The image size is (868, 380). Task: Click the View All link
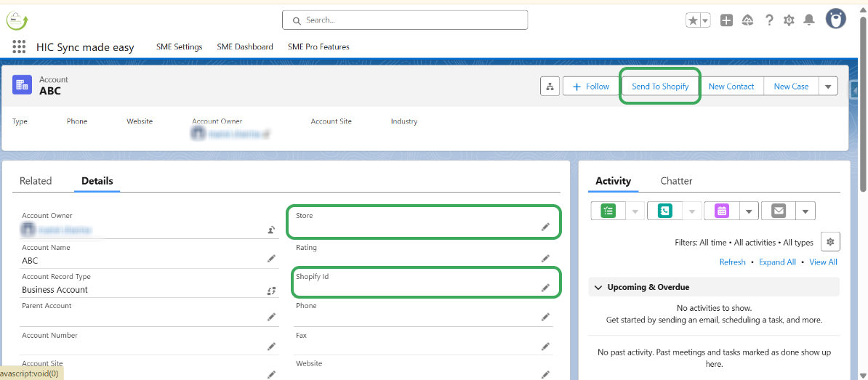pyautogui.click(x=823, y=262)
